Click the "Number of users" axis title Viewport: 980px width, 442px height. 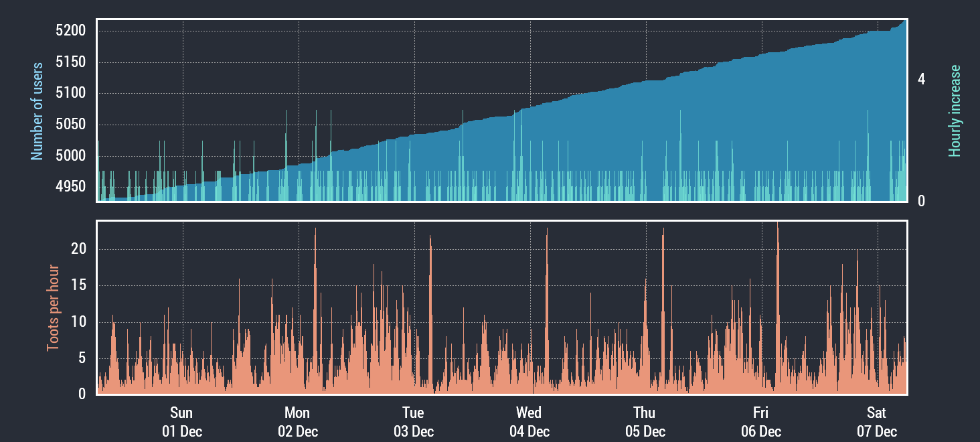click(37, 111)
